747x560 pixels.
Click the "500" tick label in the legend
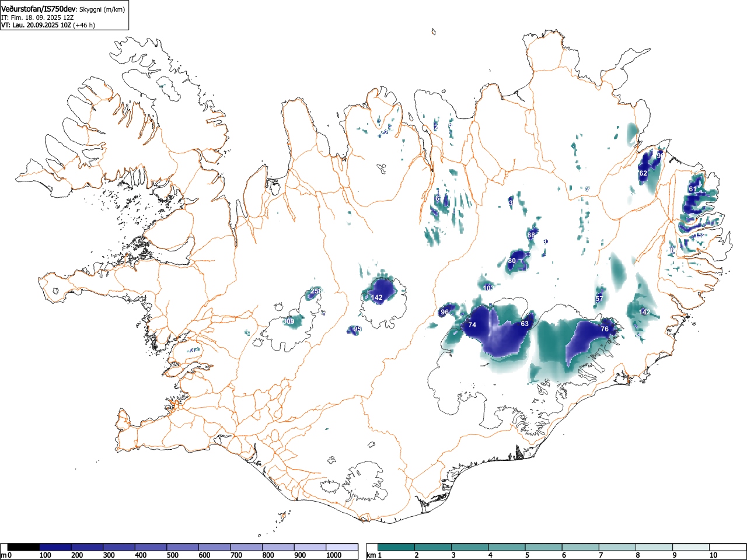point(173,555)
